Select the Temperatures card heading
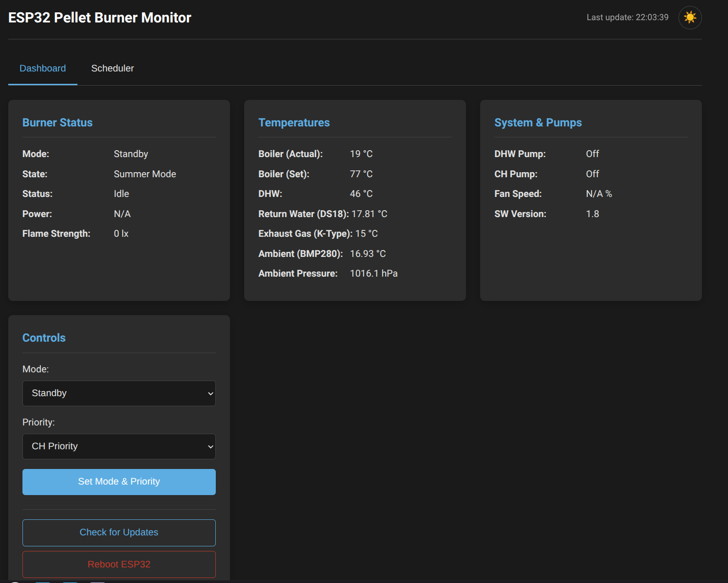 click(x=294, y=123)
